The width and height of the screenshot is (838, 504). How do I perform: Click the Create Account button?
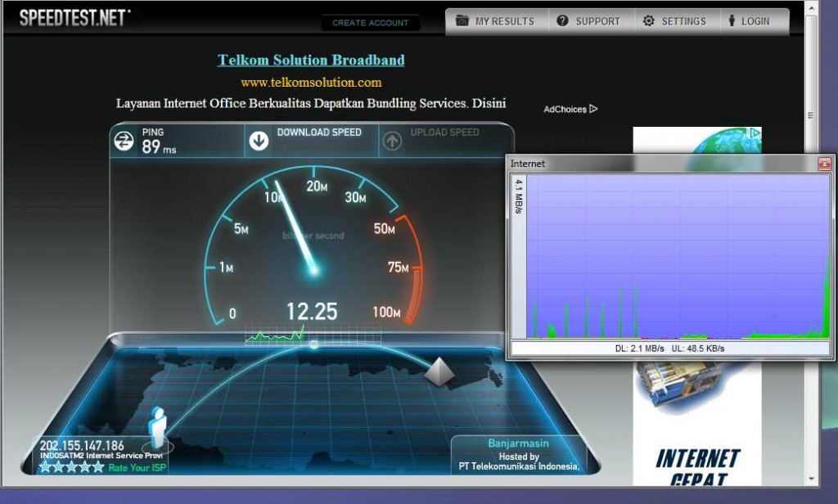click(x=371, y=23)
